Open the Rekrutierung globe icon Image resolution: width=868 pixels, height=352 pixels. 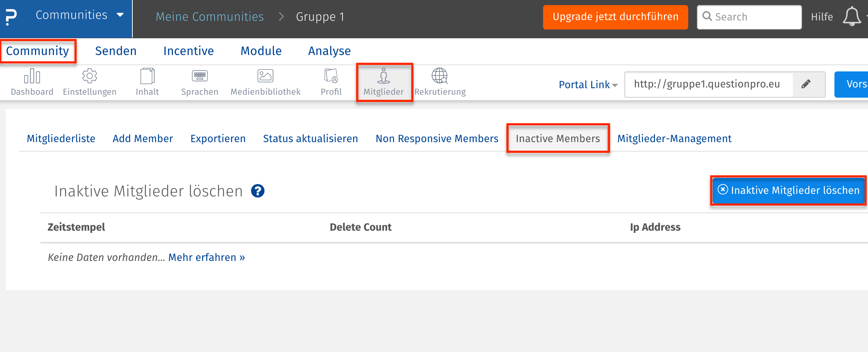pyautogui.click(x=440, y=77)
